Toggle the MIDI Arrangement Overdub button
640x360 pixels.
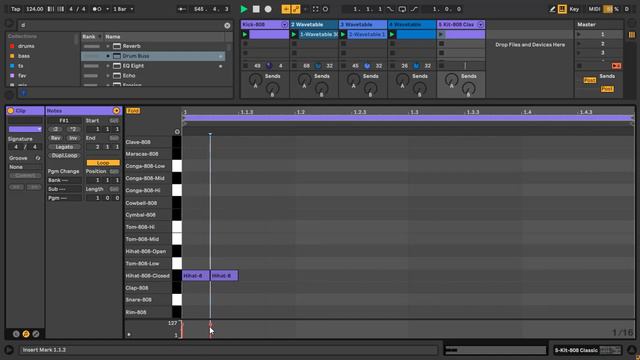(x=286, y=9)
